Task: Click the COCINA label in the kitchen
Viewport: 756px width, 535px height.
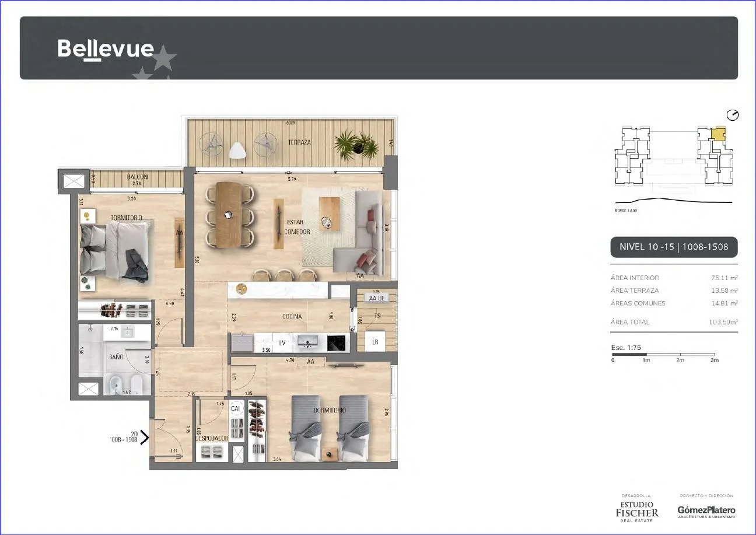Action: 292,316
